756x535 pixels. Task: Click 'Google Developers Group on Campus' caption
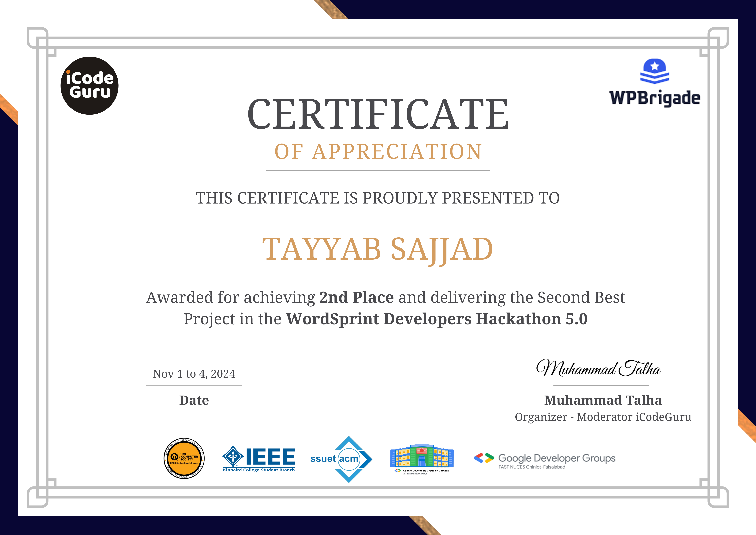click(x=426, y=471)
